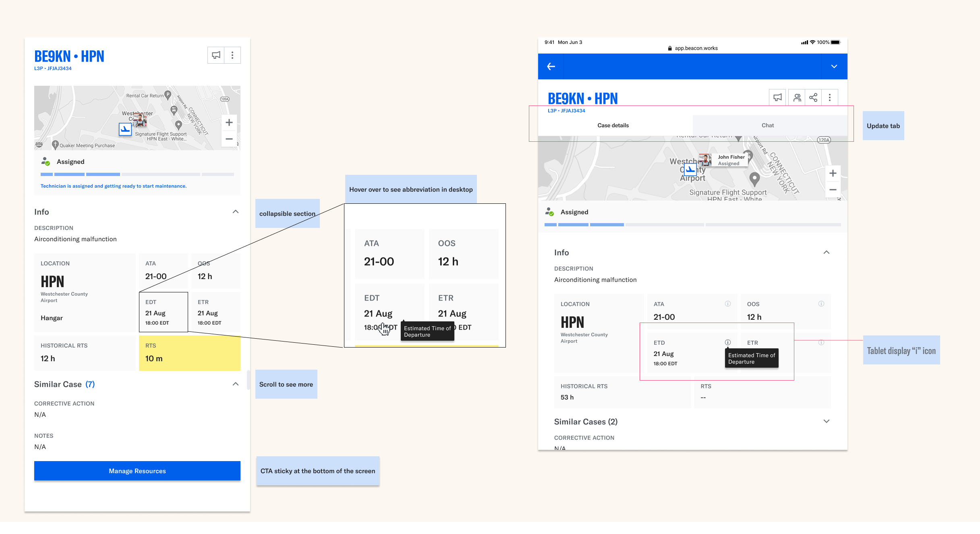Image resolution: width=980 pixels, height=534 pixels.
Task: Collapse the Info section in left panel
Action: click(x=236, y=212)
